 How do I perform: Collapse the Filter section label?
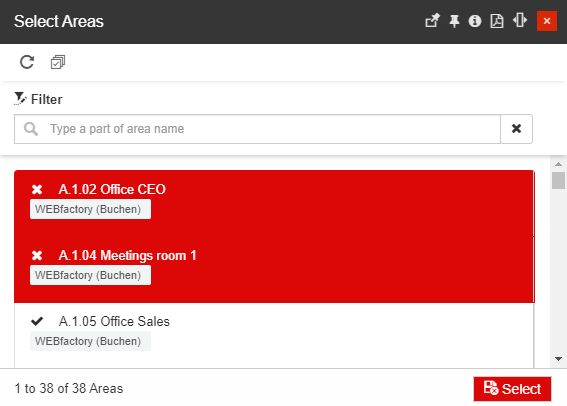[x=47, y=99]
